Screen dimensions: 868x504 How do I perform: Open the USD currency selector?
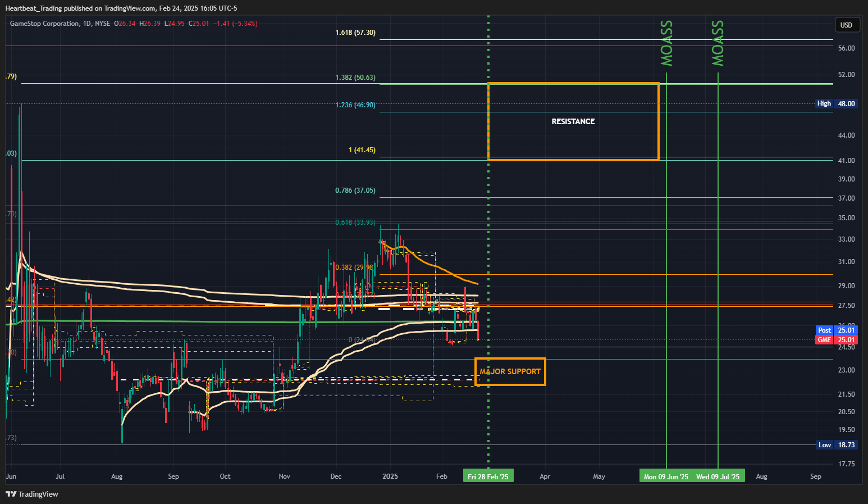tap(846, 25)
